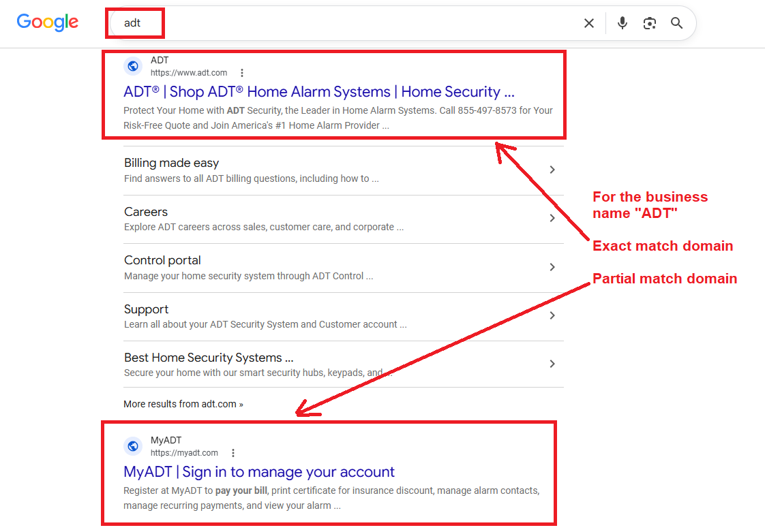Image resolution: width=765 pixels, height=532 pixels.
Task: Click text Learn all about your ADT Security System
Action: 265,324
